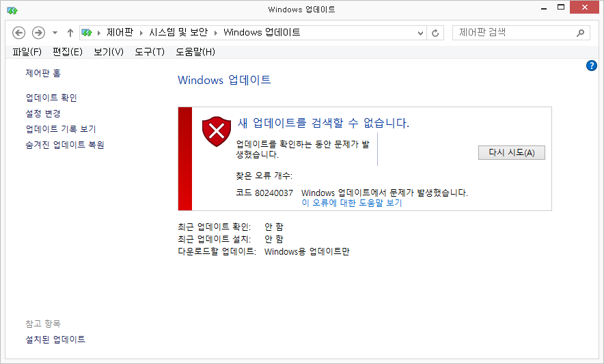Open 이 오류에 대한 도움말 보기 link
The image size is (604, 364).
tap(352, 203)
